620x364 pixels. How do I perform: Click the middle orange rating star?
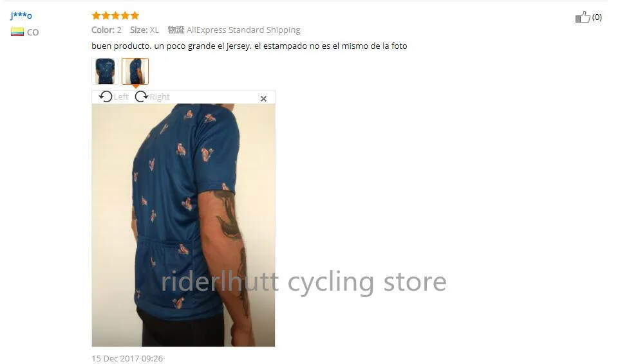tap(115, 15)
